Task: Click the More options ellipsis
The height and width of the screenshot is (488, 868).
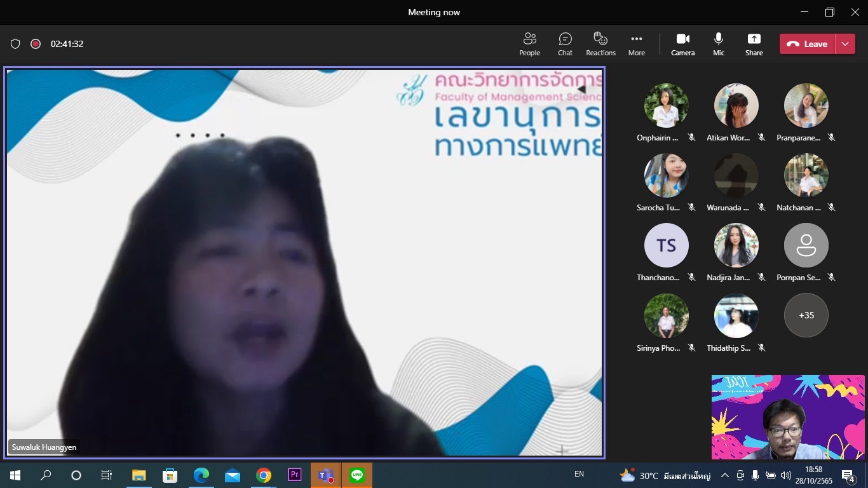Action: pyautogui.click(x=636, y=44)
